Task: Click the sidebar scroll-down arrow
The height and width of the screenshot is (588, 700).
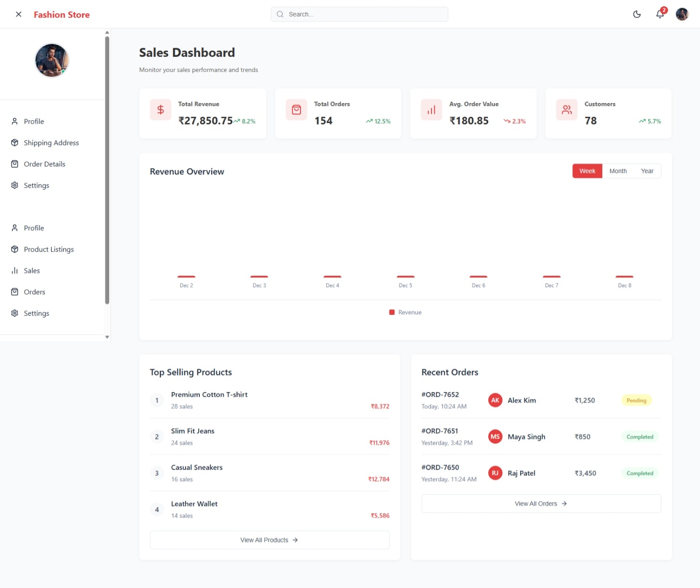Action: tap(107, 337)
